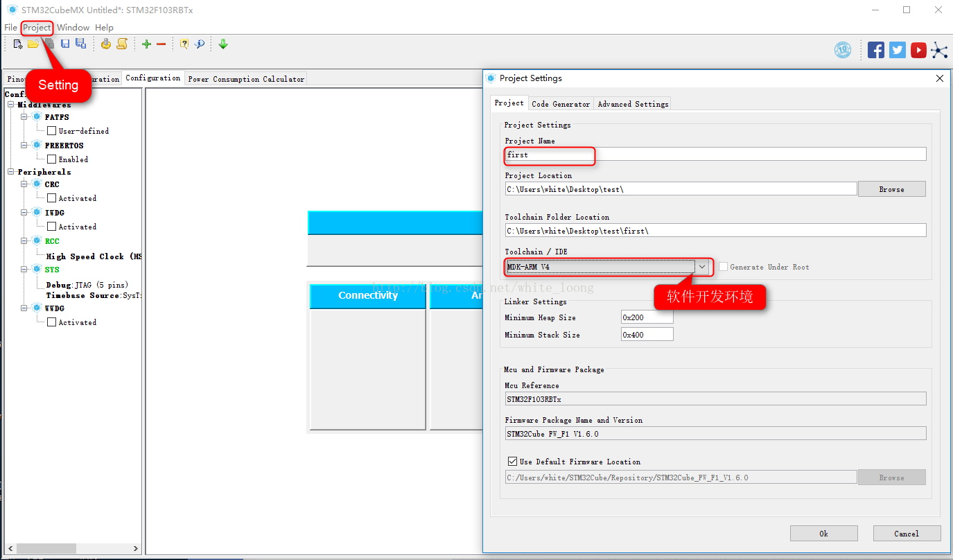Click the green download arrow icon
The width and height of the screenshot is (953, 560).
tap(223, 44)
